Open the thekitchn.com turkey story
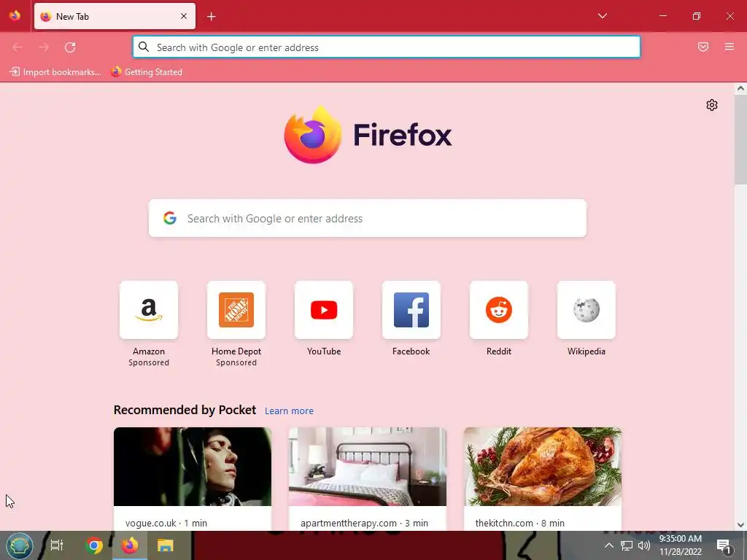 pos(543,467)
